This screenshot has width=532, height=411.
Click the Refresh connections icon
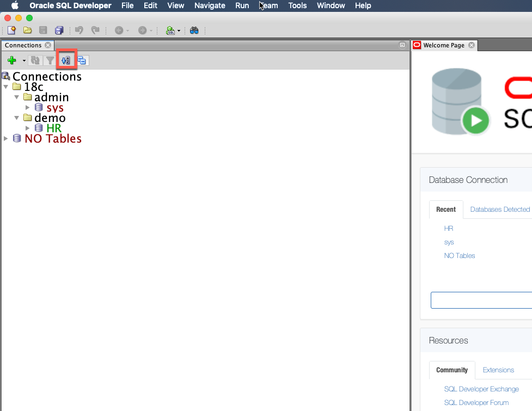point(35,60)
